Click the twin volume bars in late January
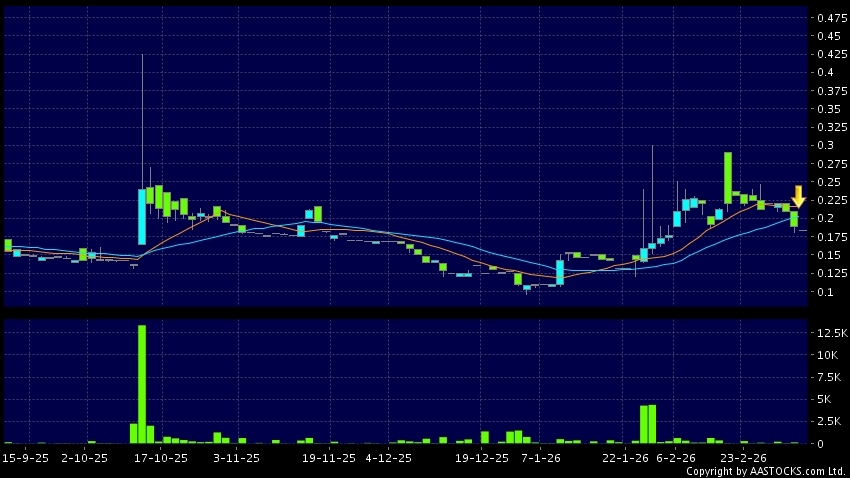The height and width of the screenshot is (478, 850). 648,424
